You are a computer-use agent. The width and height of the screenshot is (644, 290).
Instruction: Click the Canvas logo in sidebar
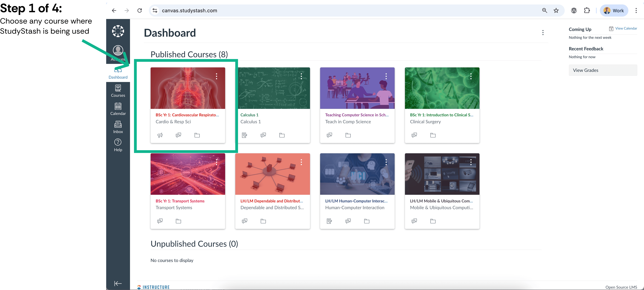(x=118, y=31)
